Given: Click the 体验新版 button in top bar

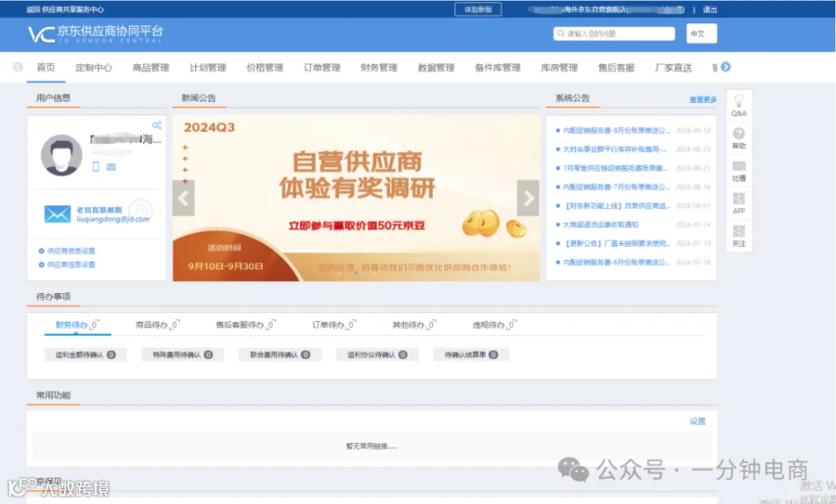Looking at the screenshot, I should [x=478, y=9].
